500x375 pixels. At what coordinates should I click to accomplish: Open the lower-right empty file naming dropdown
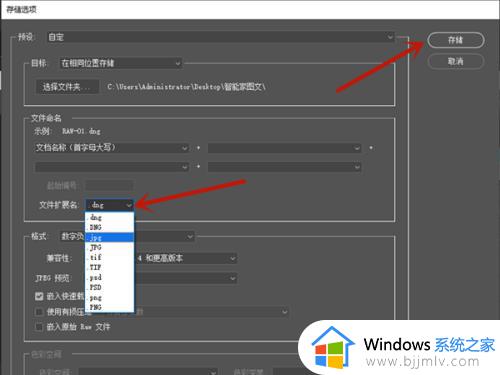pos(284,167)
